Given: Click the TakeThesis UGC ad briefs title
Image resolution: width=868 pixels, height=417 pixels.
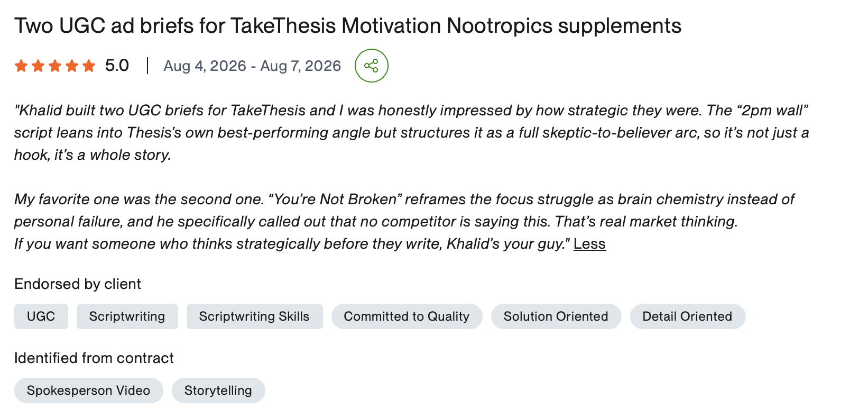Looking at the screenshot, I should (348, 25).
